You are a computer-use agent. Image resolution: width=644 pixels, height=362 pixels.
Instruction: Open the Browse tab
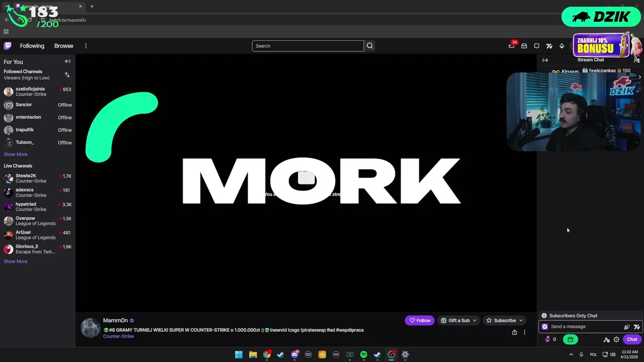[64, 46]
